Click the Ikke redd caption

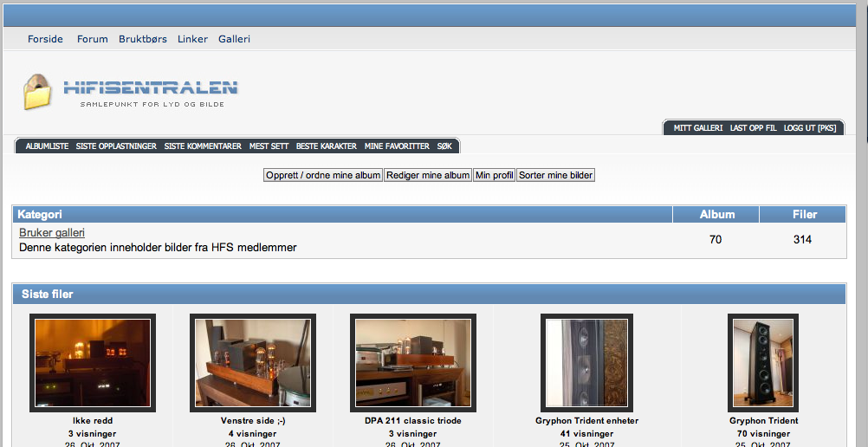click(93, 421)
